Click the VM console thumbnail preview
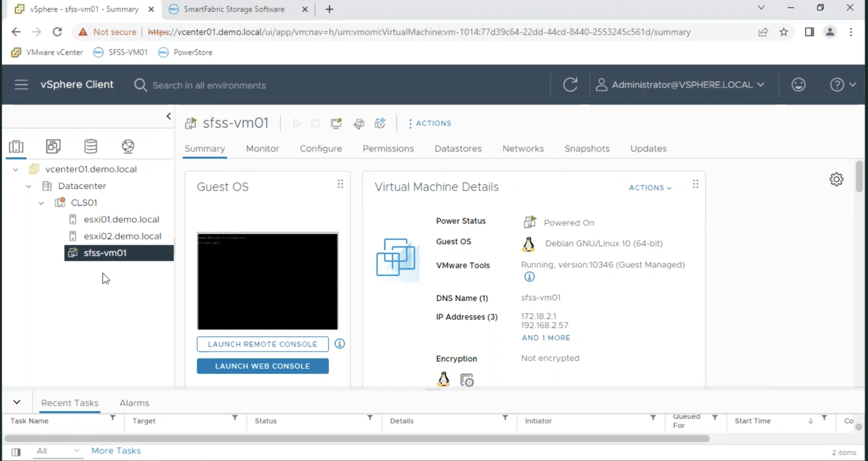Viewport: 868px width, 461px height. coord(268,281)
